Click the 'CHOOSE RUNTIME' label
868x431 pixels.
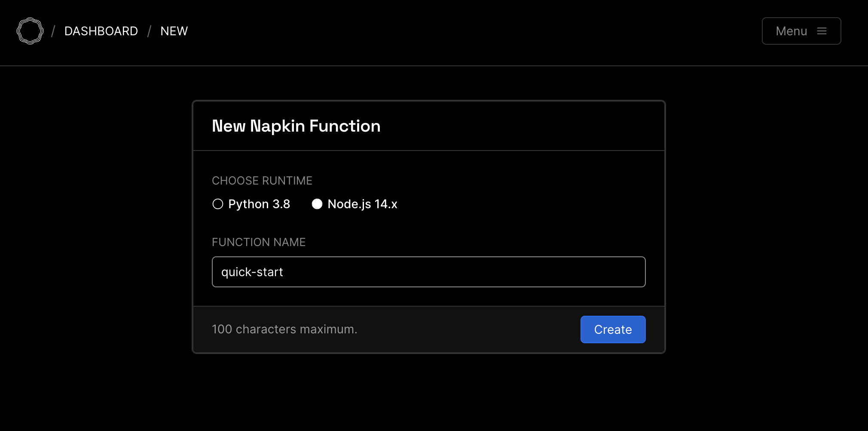pyautogui.click(x=262, y=181)
